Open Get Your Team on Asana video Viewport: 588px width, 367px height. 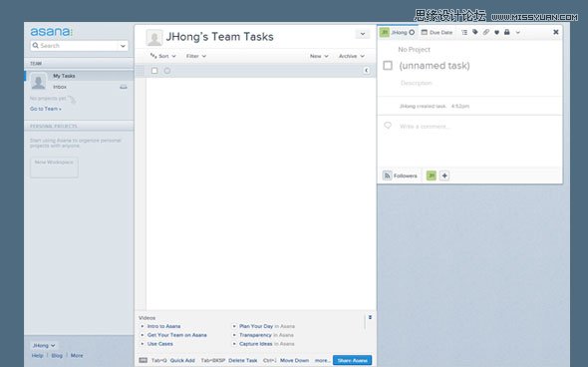click(177, 335)
